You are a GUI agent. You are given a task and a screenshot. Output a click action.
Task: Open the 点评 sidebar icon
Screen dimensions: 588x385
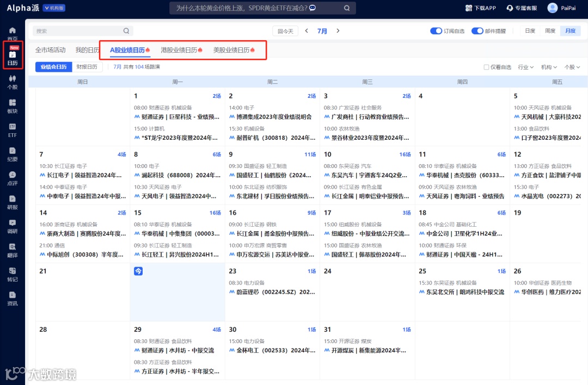coord(13,175)
